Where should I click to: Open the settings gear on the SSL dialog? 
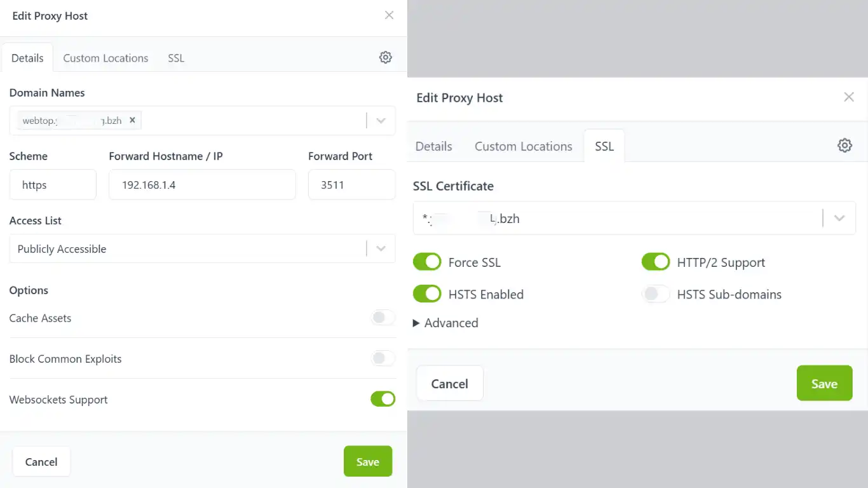[x=844, y=145]
